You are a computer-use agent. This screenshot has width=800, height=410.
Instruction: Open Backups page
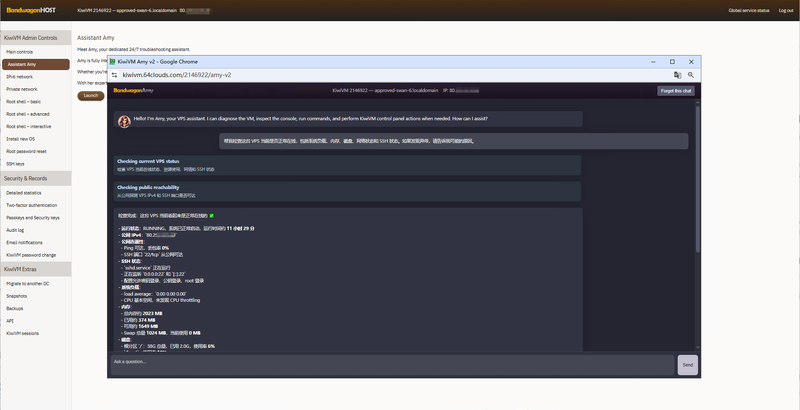pyautogui.click(x=14, y=309)
